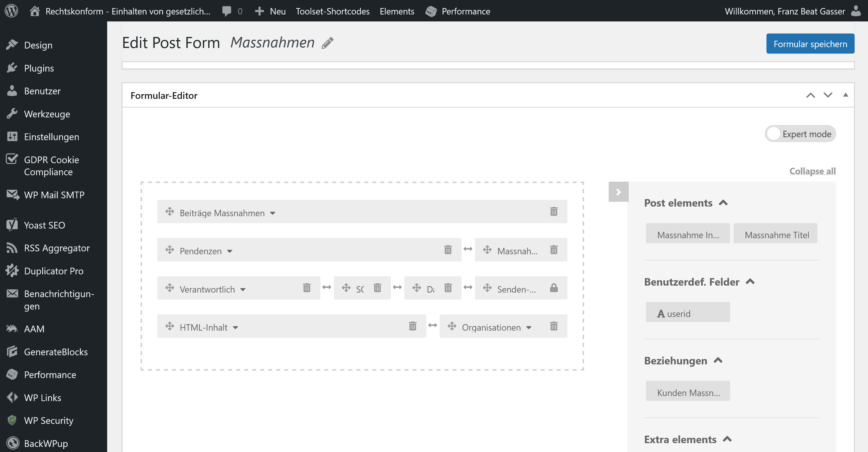Add the Kunden Massn... relationship element
Viewport: 868px width, 452px height.
pos(688,391)
